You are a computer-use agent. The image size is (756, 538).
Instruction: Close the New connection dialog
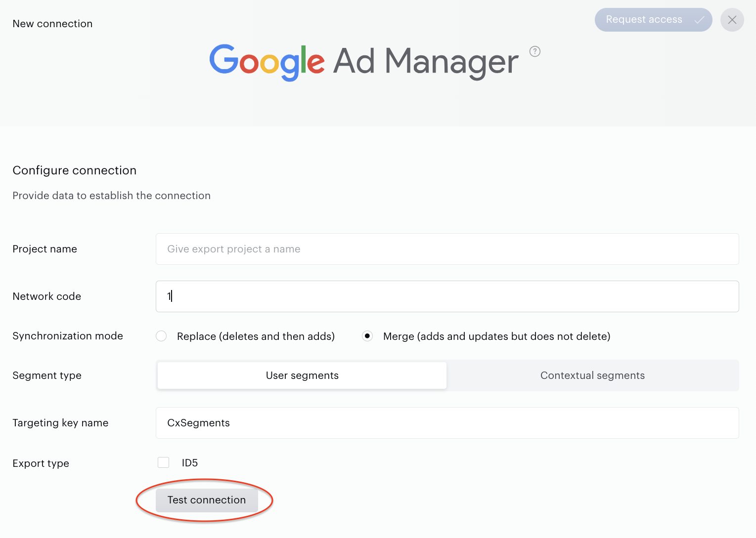[732, 20]
